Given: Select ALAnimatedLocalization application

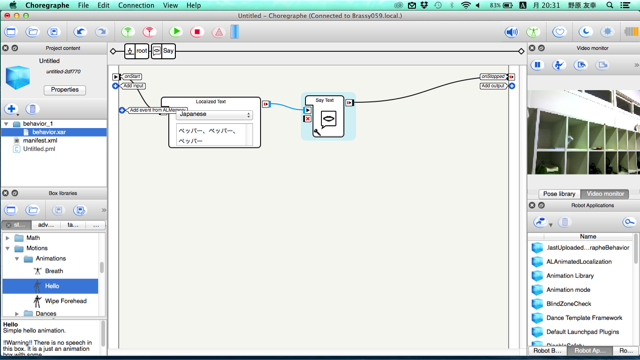Looking at the screenshot, I should (x=579, y=262).
